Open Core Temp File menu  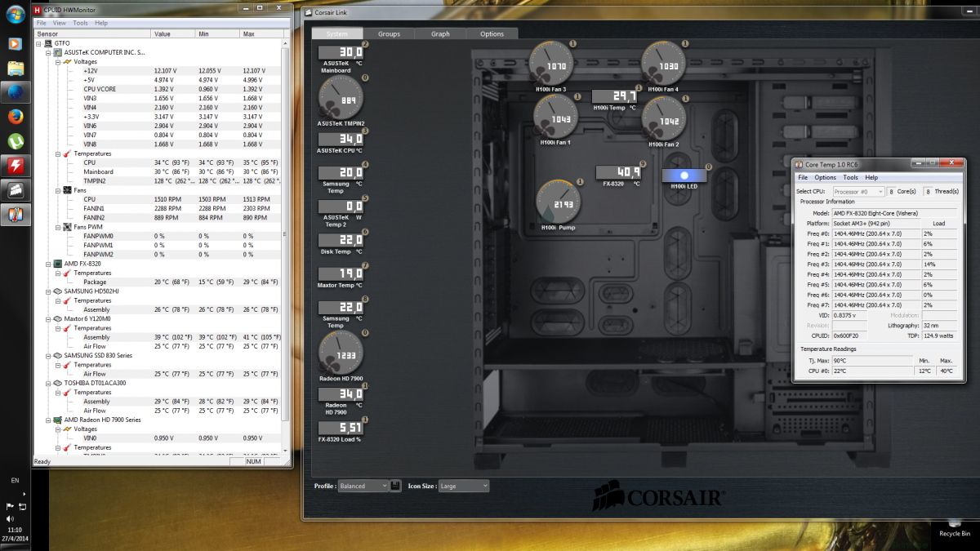click(803, 177)
